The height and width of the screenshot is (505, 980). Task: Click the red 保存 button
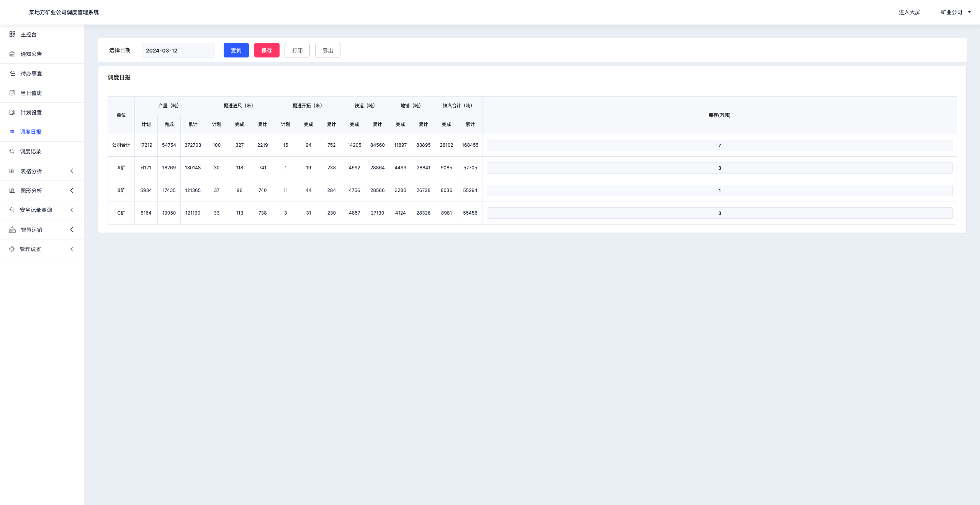pos(267,50)
